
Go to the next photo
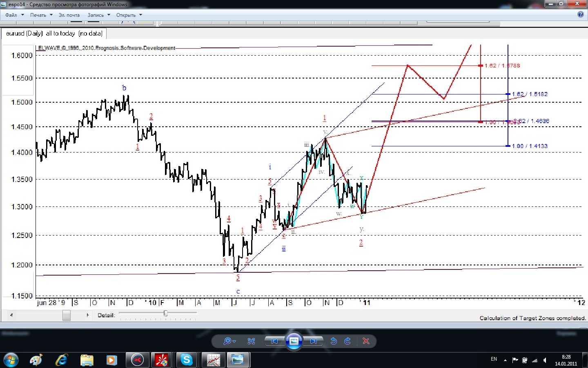[x=313, y=341]
